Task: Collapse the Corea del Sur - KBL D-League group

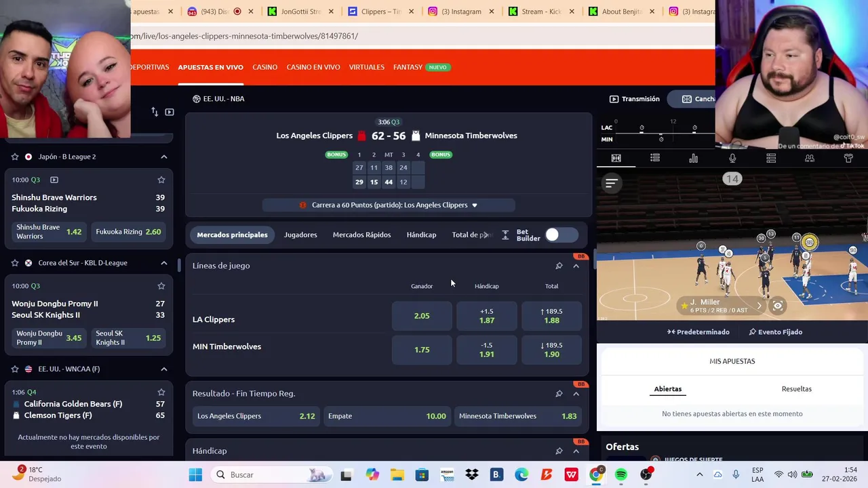Action: (164, 263)
